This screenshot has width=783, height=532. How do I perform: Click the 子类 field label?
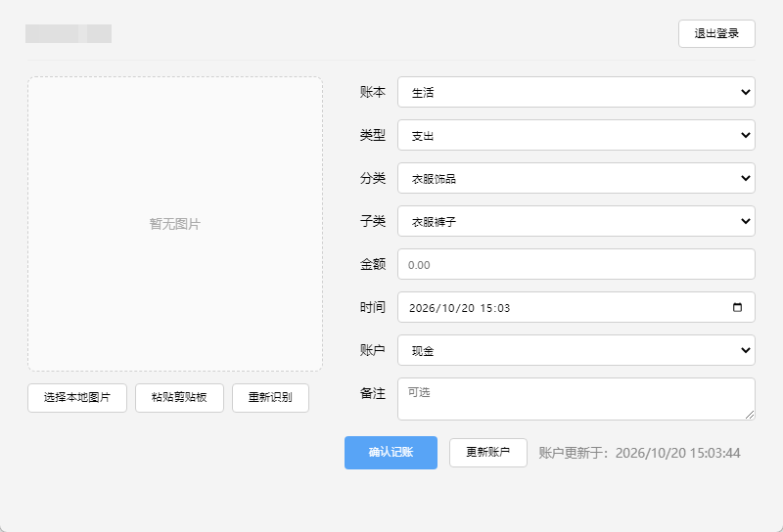[x=373, y=221]
